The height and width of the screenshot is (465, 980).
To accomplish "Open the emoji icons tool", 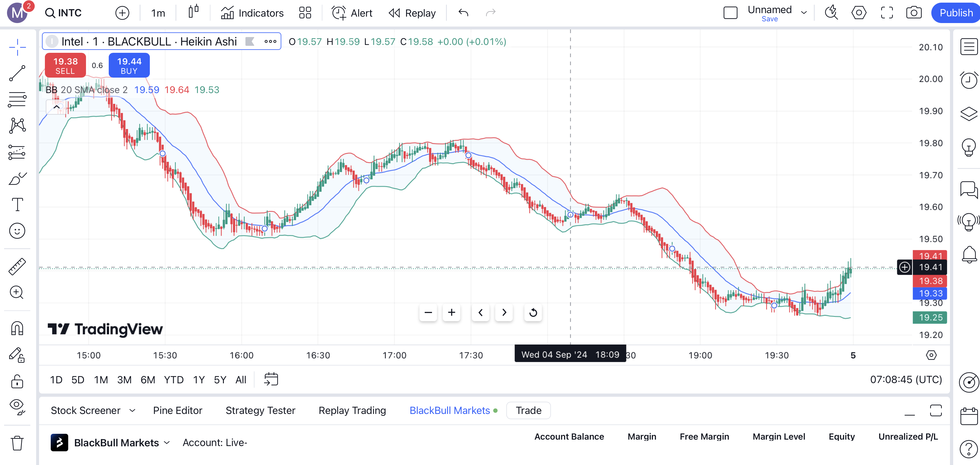I will [x=17, y=231].
